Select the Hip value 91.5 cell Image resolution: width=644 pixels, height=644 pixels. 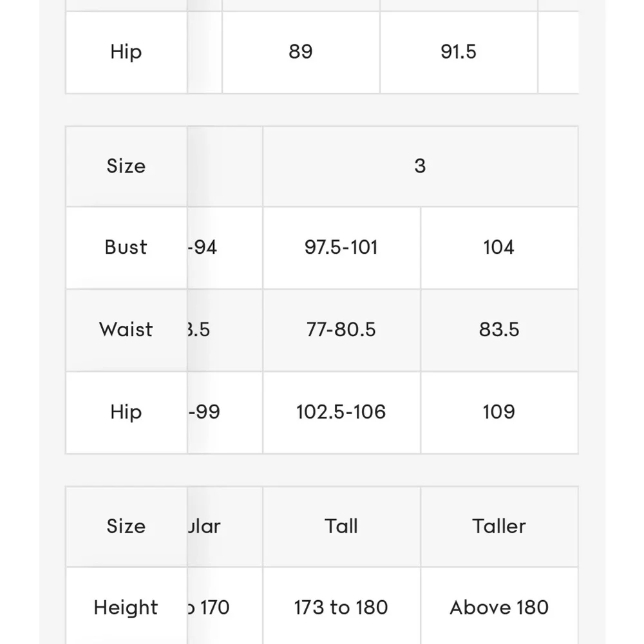pos(459,52)
